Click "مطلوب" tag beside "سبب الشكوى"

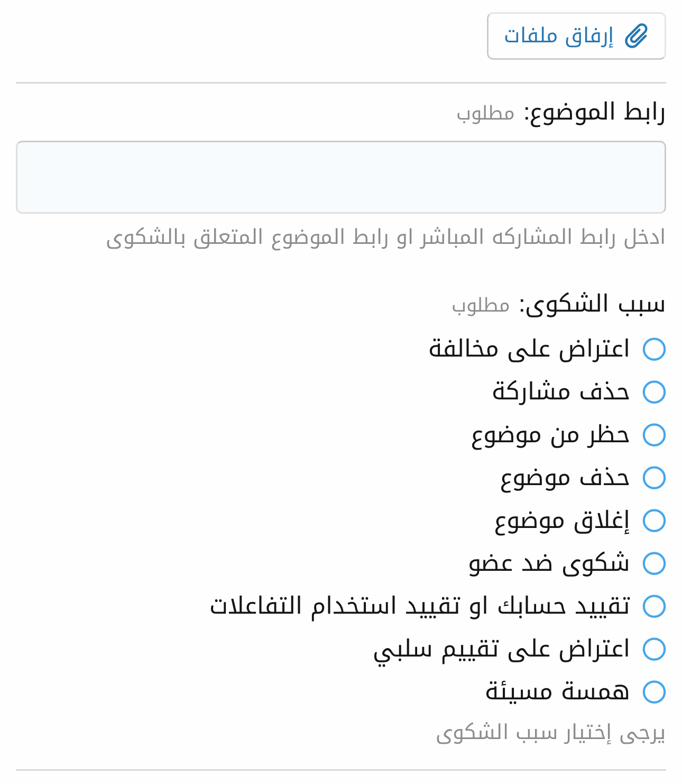tap(481, 306)
